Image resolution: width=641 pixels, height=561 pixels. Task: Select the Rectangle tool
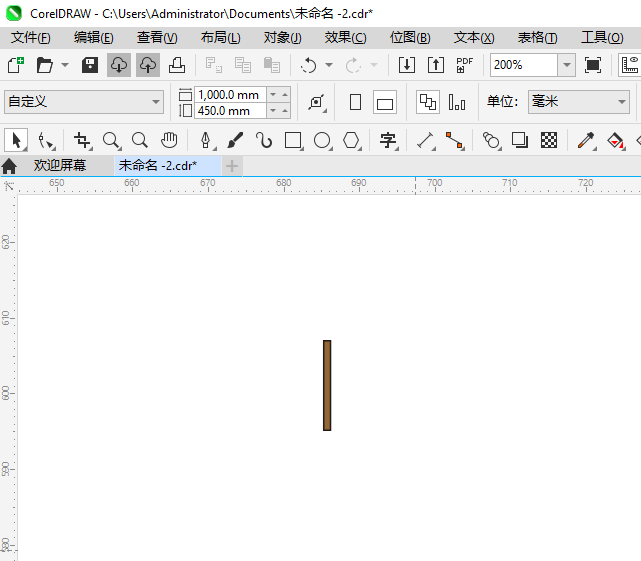click(x=293, y=141)
